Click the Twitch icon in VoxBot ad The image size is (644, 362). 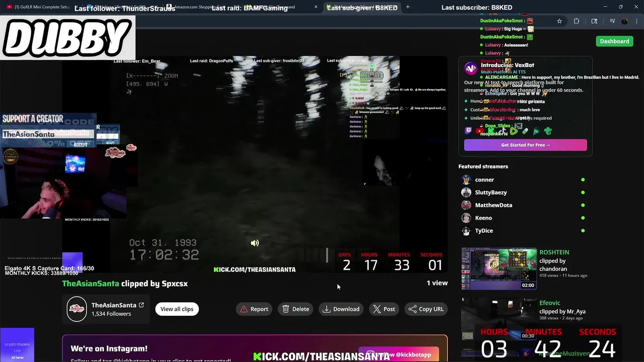pos(468,131)
